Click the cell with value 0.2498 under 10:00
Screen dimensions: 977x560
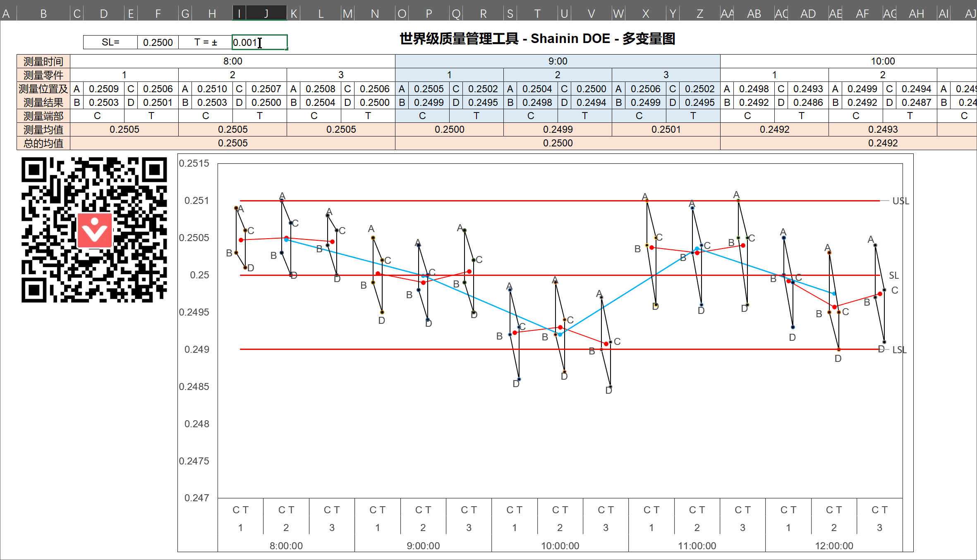(x=754, y=89)
